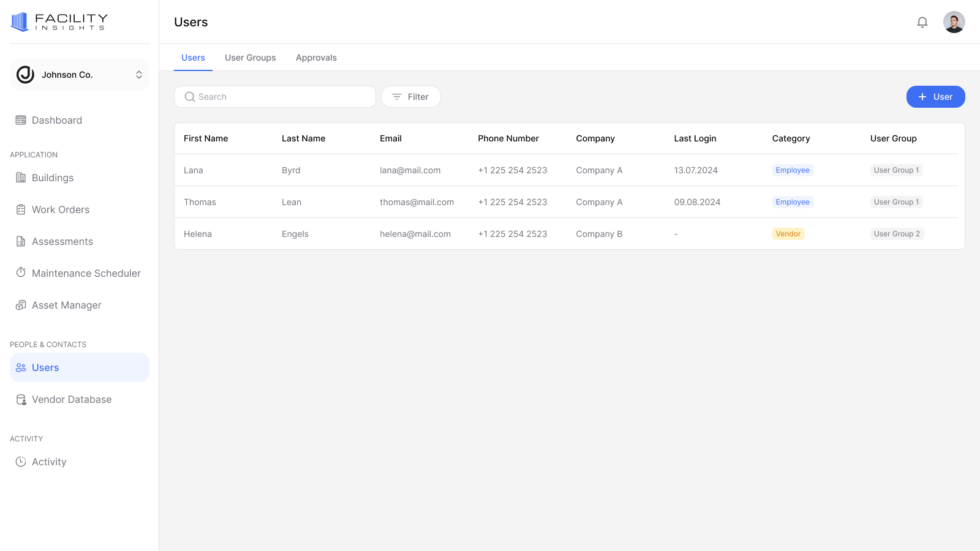Open the user profile avatar

click(954, 23)
